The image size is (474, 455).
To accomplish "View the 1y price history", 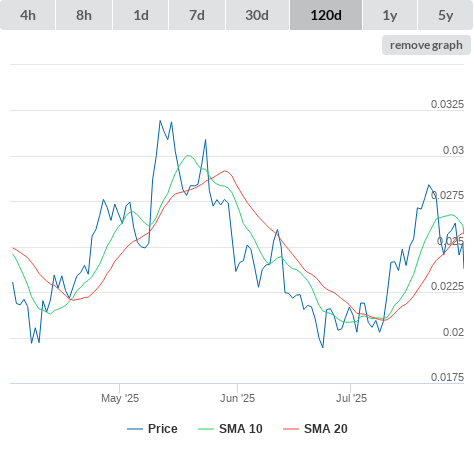I will pos(390,15).
